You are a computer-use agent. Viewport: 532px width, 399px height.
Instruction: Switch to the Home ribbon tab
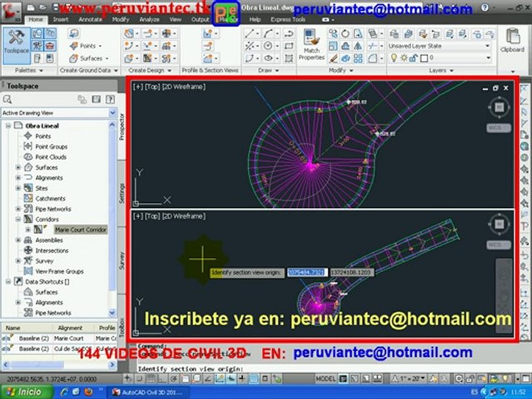point(35,20)
